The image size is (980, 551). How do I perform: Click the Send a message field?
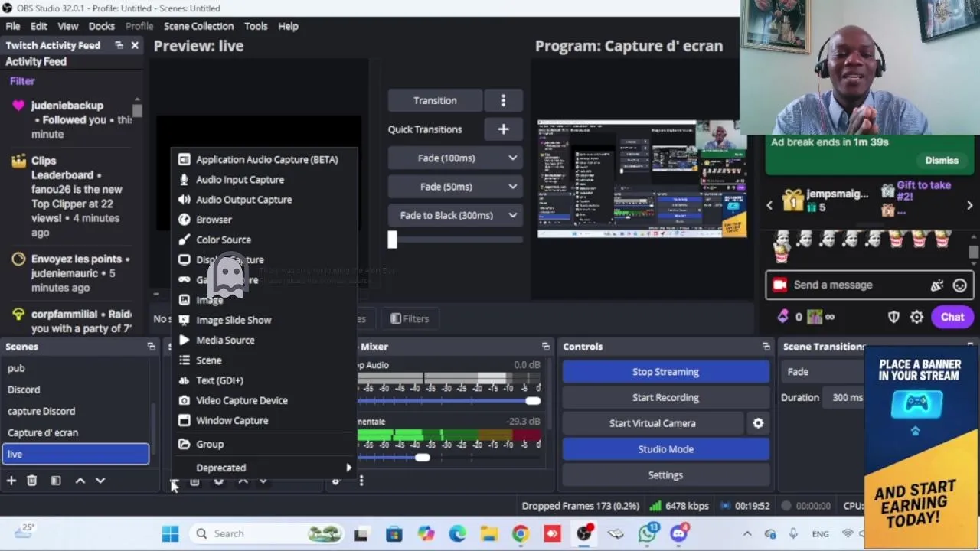(x=857, y=285)
